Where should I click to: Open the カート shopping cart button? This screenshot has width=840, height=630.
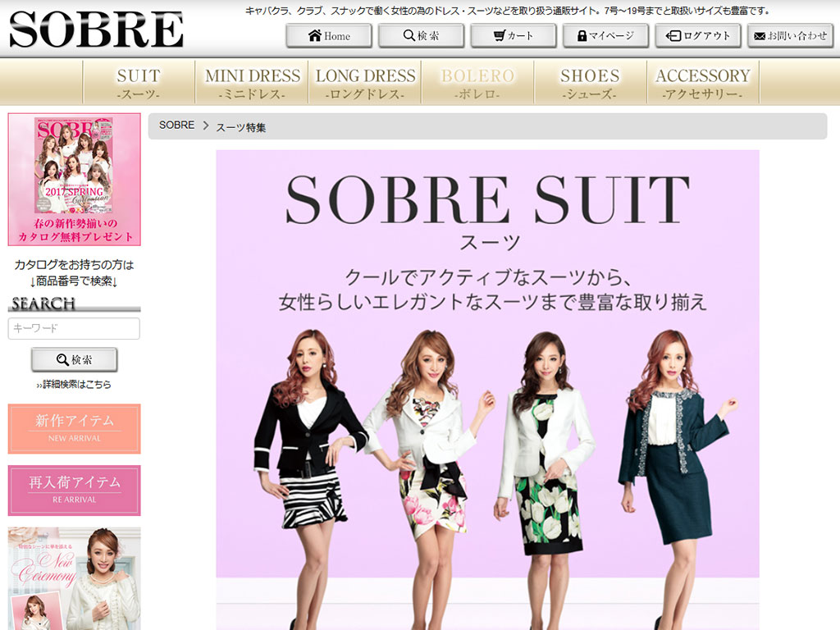[x=514, y=36]
